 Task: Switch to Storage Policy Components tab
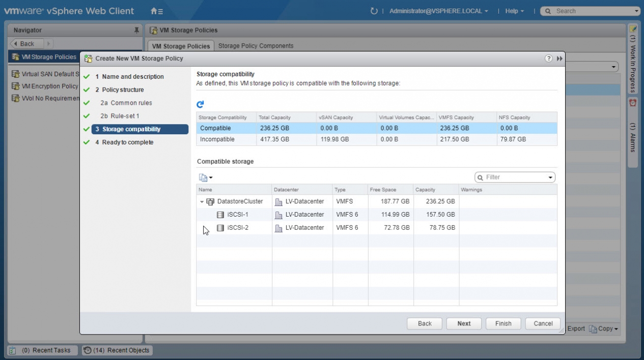pyautogui.click(x=256, y=46)
